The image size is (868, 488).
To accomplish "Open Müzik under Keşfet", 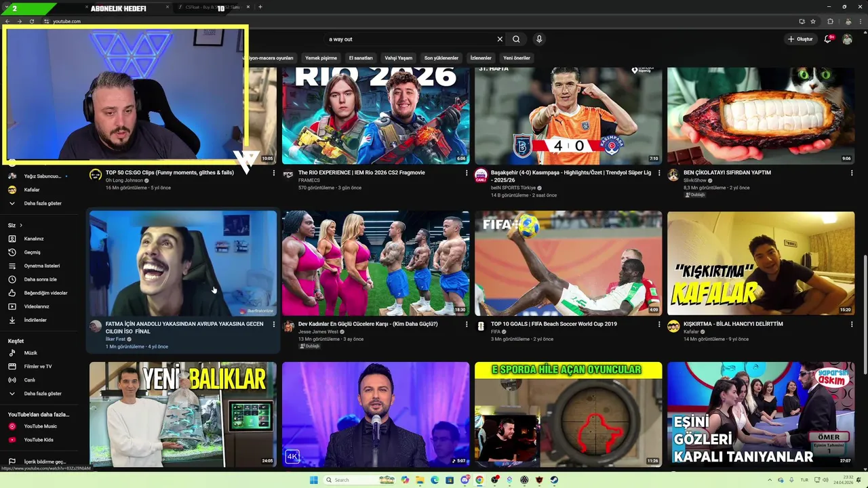I will click(31, 353).
